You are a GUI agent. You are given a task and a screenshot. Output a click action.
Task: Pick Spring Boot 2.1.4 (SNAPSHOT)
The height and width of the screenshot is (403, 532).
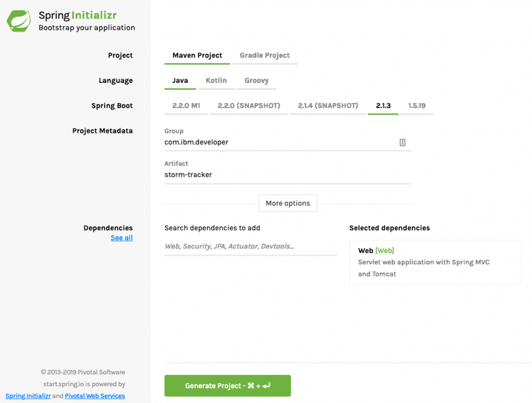(328, 106)
